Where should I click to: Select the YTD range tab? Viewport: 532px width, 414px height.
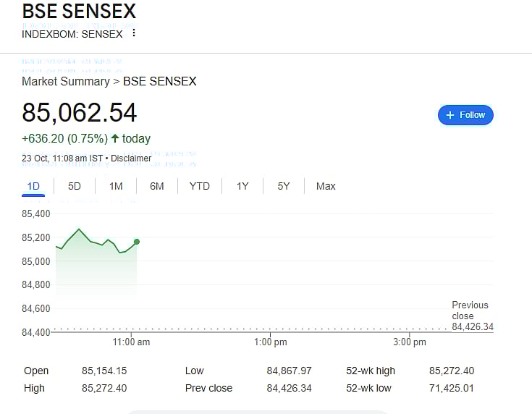(x=200, y=187)
